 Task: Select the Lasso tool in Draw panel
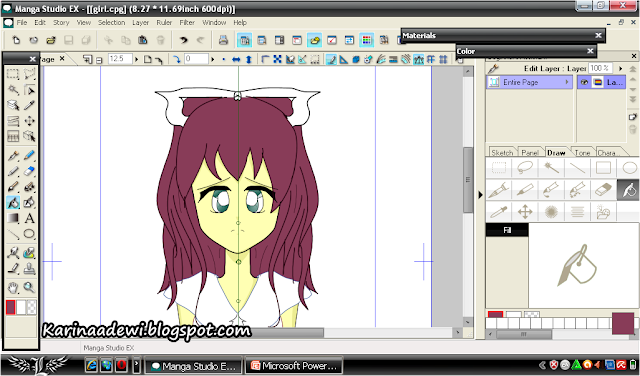coord(524,167)
